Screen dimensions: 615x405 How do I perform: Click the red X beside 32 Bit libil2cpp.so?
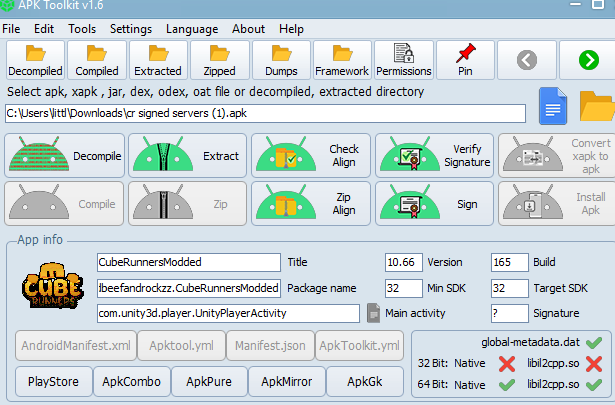coord(594,364)
